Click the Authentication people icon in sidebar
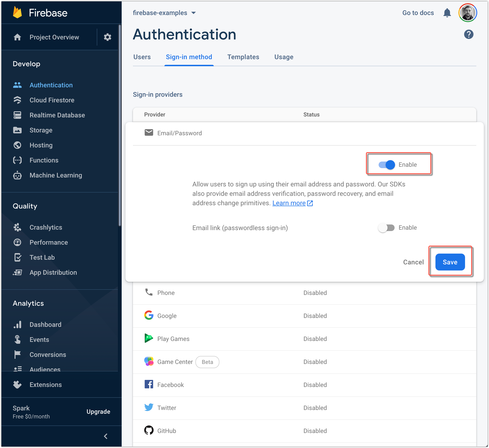Viewport: 489px width, 448px height. [17, 85]
